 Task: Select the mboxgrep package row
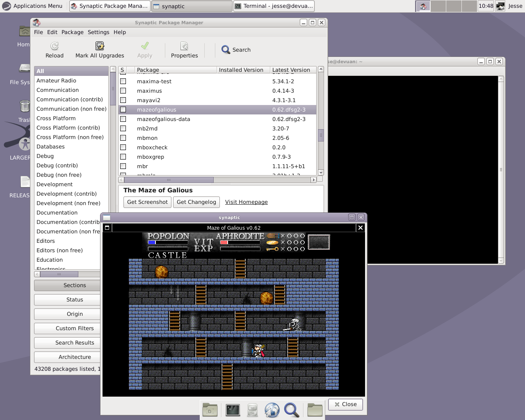217,157
